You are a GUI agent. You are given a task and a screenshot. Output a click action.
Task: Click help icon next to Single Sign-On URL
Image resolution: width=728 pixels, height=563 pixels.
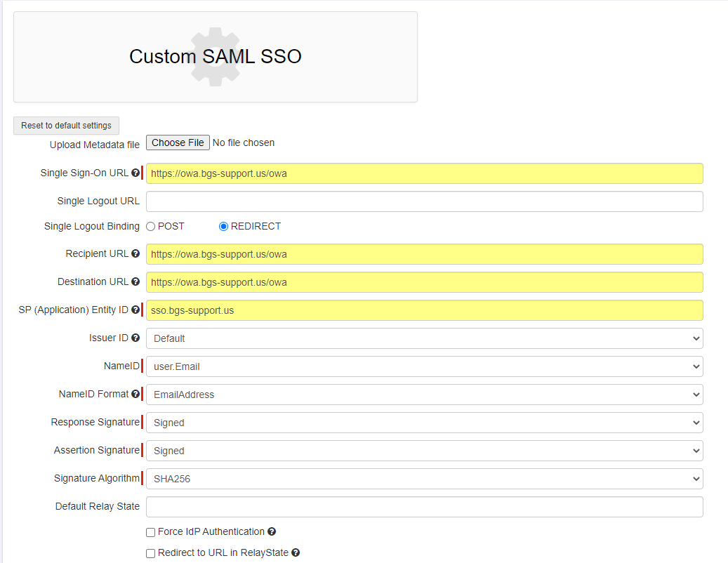click(x=135, y=173)
